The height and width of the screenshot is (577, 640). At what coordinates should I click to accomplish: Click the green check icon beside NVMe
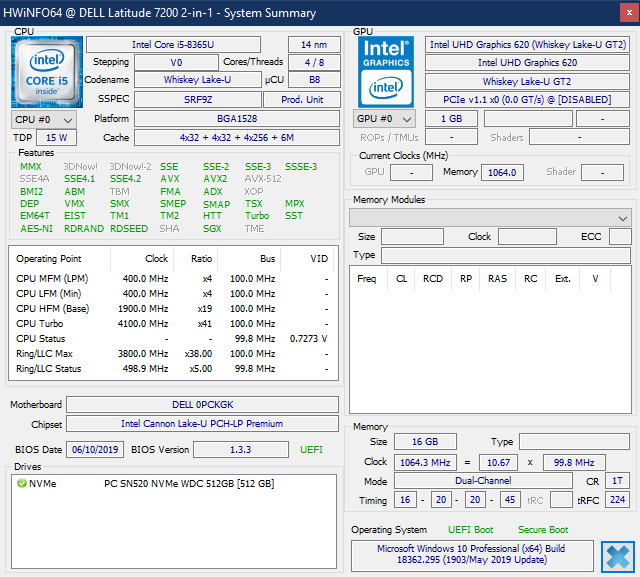point(21,484)
